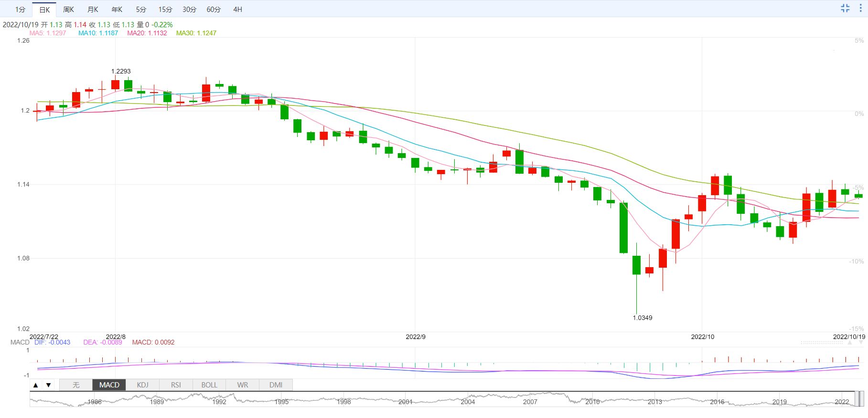This screenshot has height=418, width=868.
Task: Switch to the 5分 timeframe
Action: click(141, 10)
